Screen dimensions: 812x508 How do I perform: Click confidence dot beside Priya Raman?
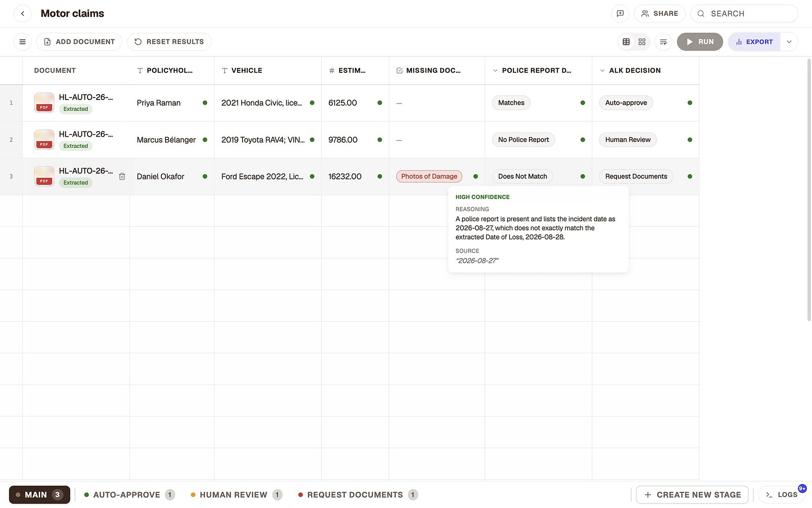click(205, 103)
